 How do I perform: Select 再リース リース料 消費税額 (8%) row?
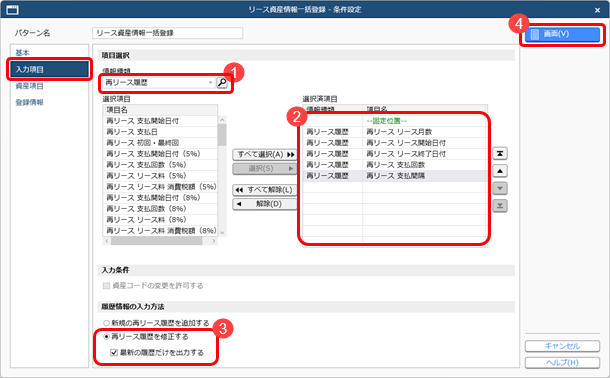pos(160,231)
